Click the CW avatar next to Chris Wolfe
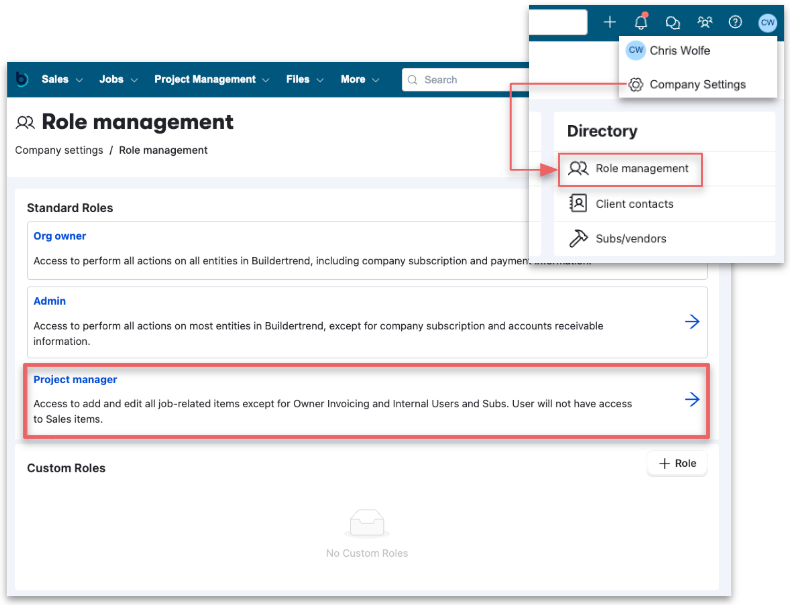The height and width of the screenshot is (605, 790). (636, 50)
